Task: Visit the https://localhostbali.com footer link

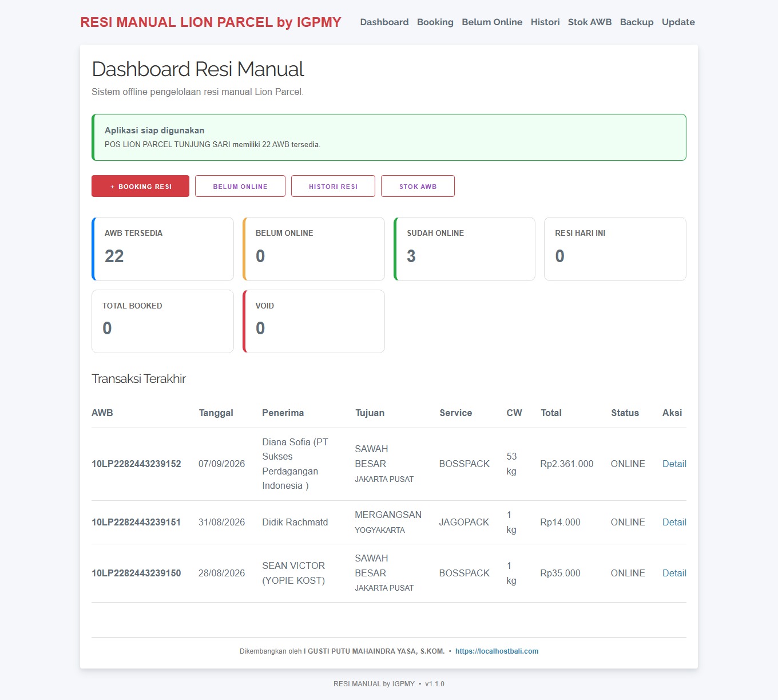Action: pyautogui.click(x=497, y=651)
